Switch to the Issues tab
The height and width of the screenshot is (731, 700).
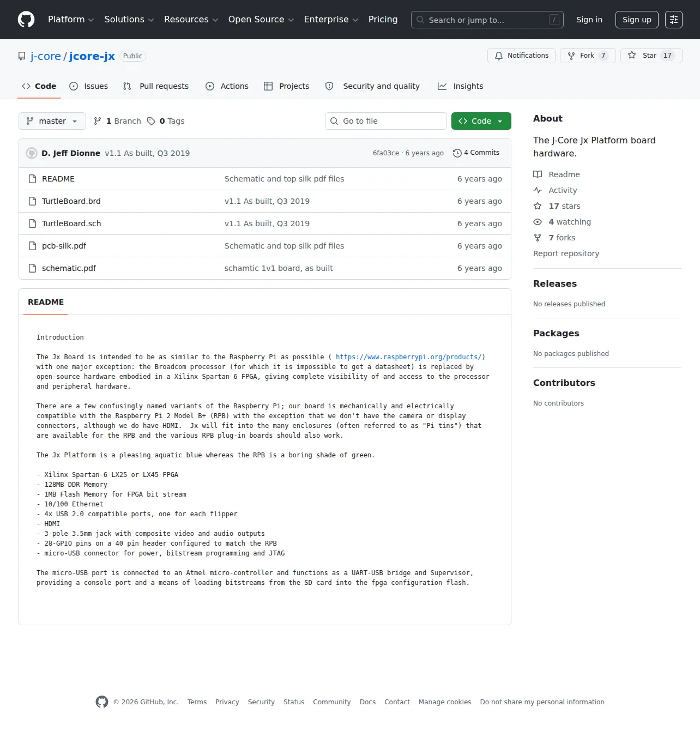click(x=89, y=86)
